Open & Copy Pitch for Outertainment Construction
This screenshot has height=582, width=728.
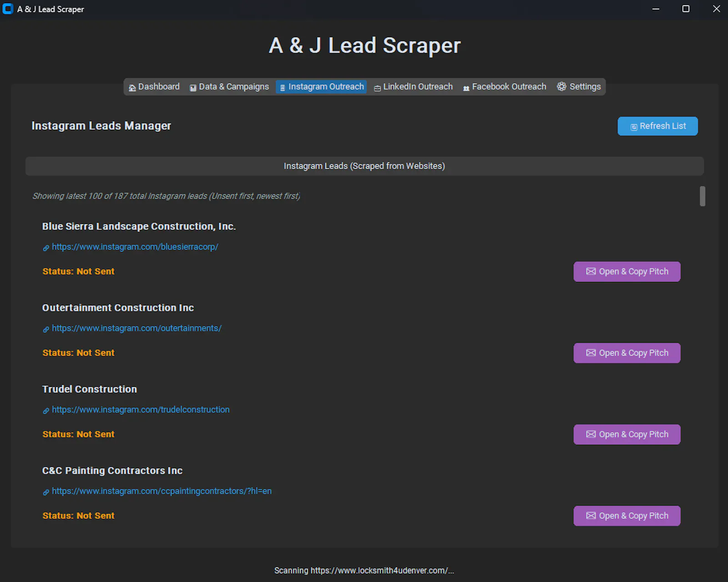[627, 353]
